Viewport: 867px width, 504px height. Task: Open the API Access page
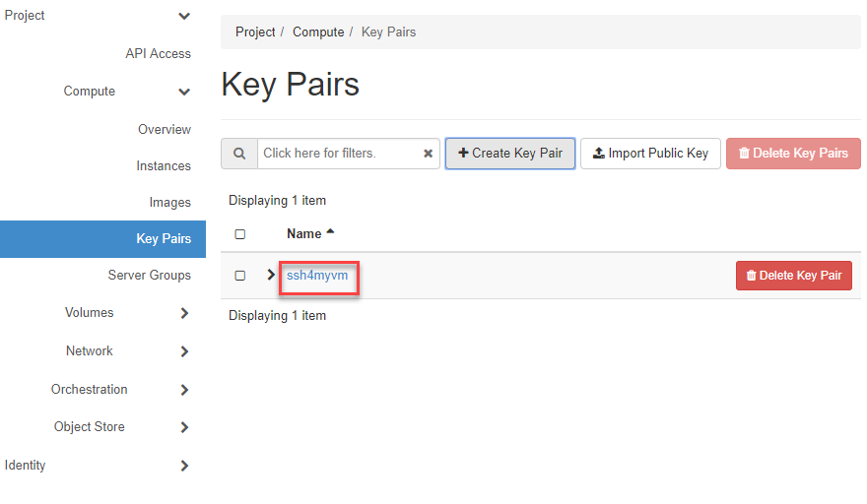(158, 54)
